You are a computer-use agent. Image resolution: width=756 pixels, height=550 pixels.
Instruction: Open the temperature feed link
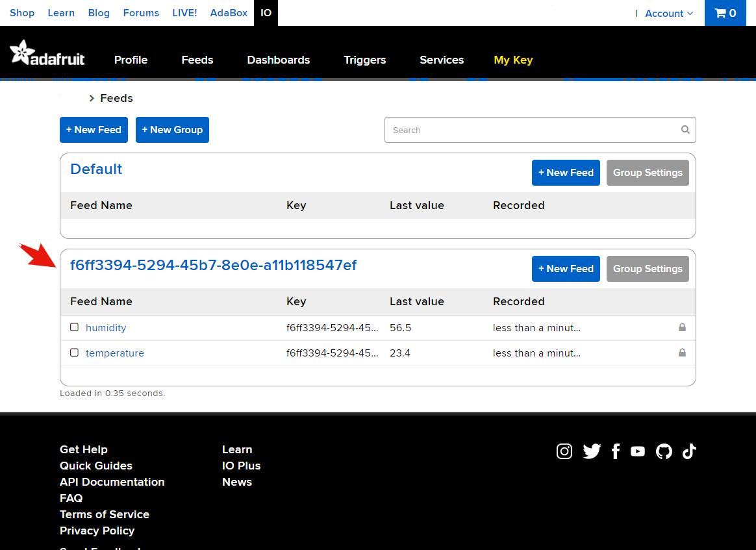[115, 353]
